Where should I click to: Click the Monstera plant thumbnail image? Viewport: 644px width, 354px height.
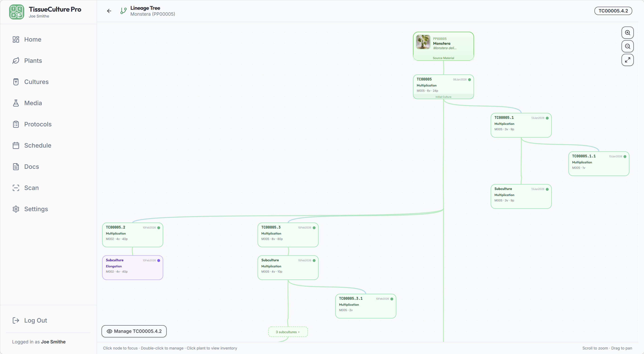coord(423,42)
